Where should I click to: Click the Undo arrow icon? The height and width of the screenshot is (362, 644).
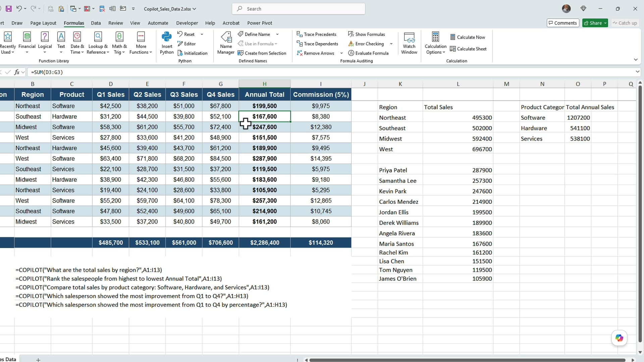[19, 9]
